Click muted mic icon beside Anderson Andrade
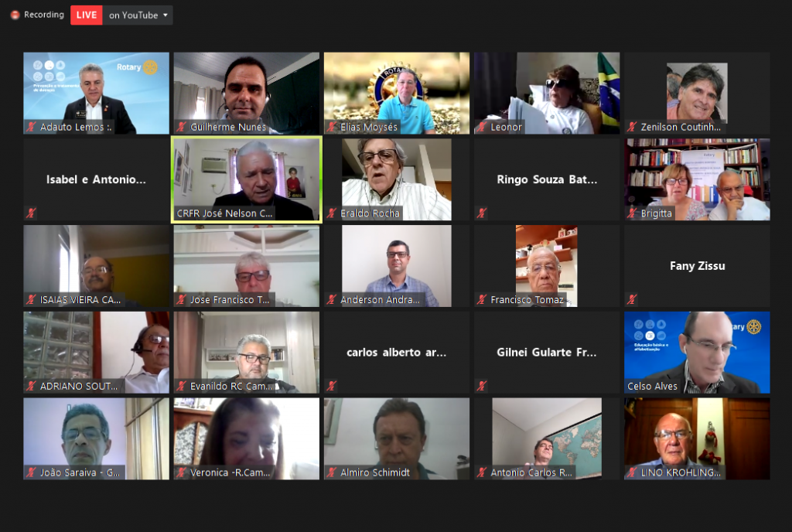The image size is (792, 532). pyautogui.click(x=332, y=299)
